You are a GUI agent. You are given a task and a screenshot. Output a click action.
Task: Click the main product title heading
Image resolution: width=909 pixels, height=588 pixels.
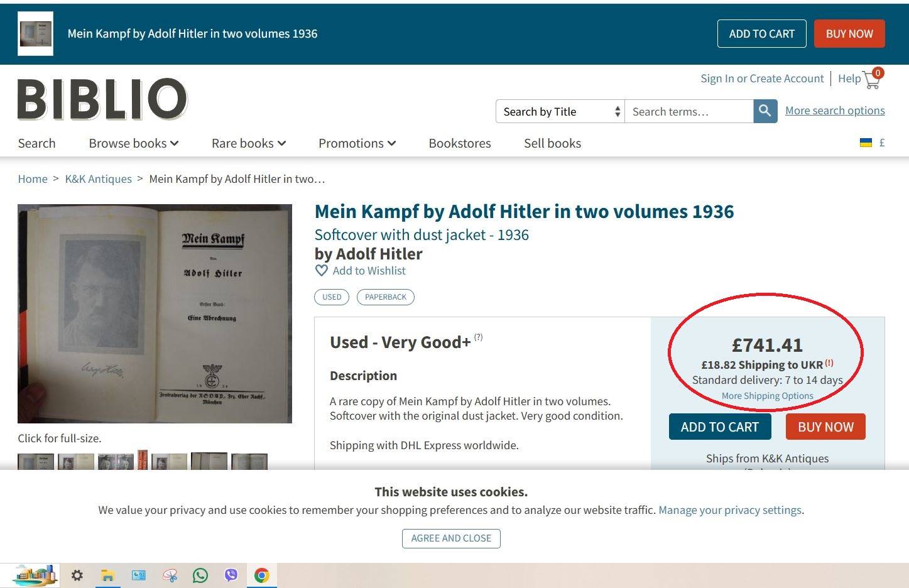tap(524, 212)
